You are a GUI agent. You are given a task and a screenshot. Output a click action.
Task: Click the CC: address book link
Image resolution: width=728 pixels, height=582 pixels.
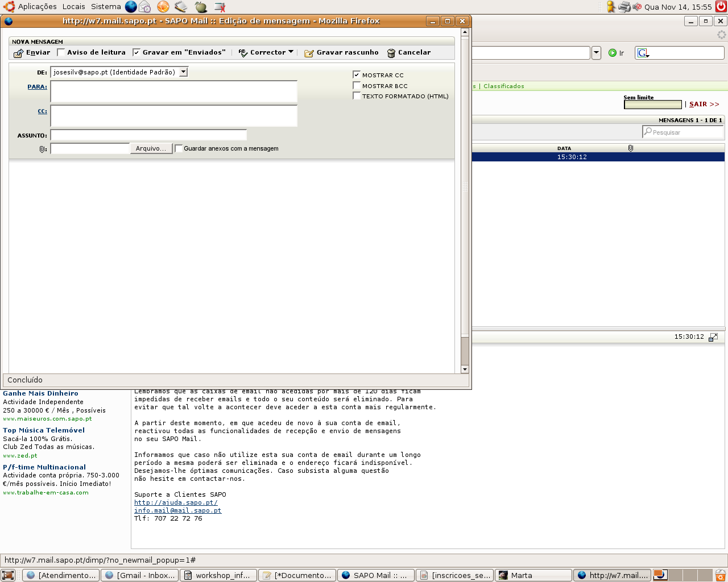pyautogui.click(x=42, y=111)
